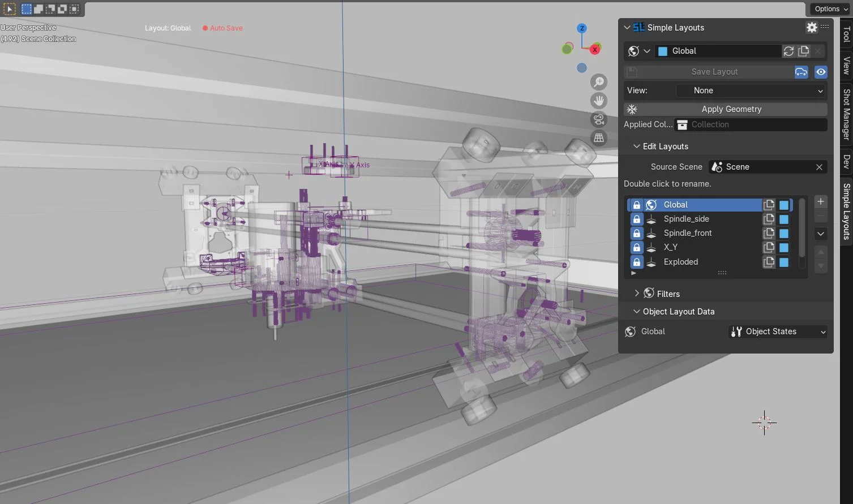Open Simple Layouts add-on preferences gear

pos(811,27)
